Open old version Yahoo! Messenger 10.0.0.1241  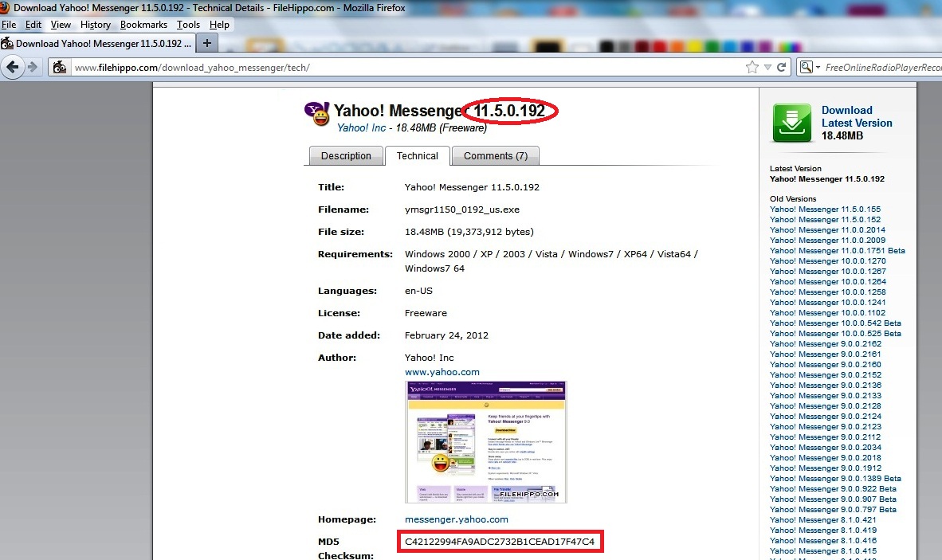tap(828, 303)
